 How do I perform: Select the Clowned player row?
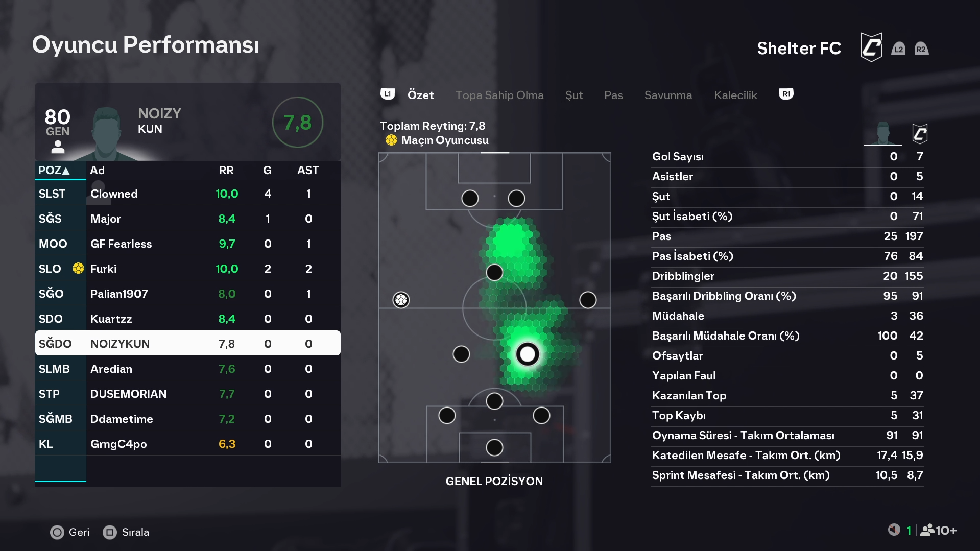187,194
